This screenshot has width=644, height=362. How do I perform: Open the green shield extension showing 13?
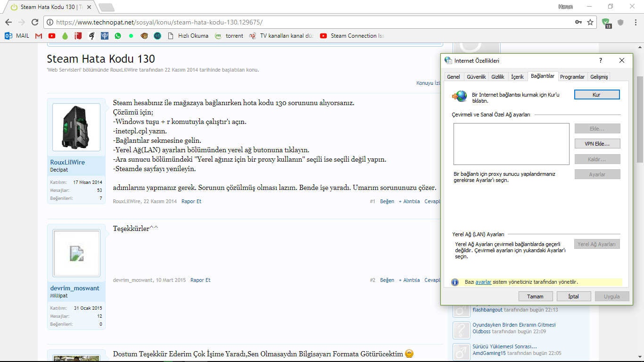click(x=606, y=23)
